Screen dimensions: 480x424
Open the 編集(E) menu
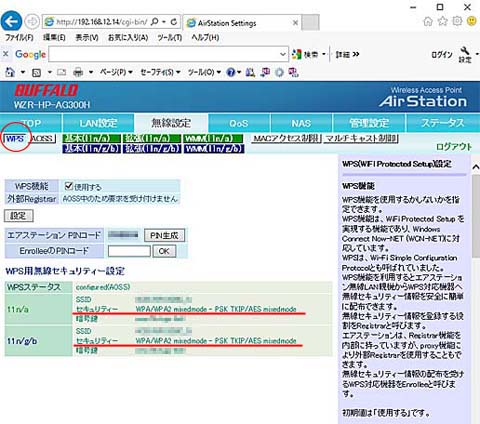click(x=54, y=37)
